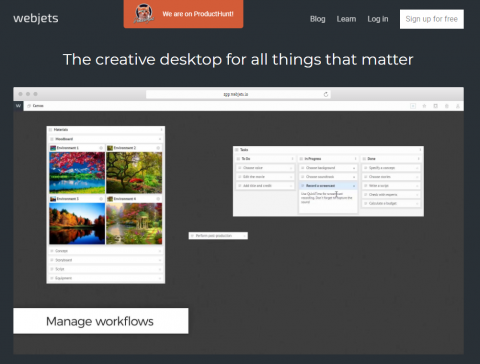
Task: Expand the Concept card
Action: coord(160,251)
